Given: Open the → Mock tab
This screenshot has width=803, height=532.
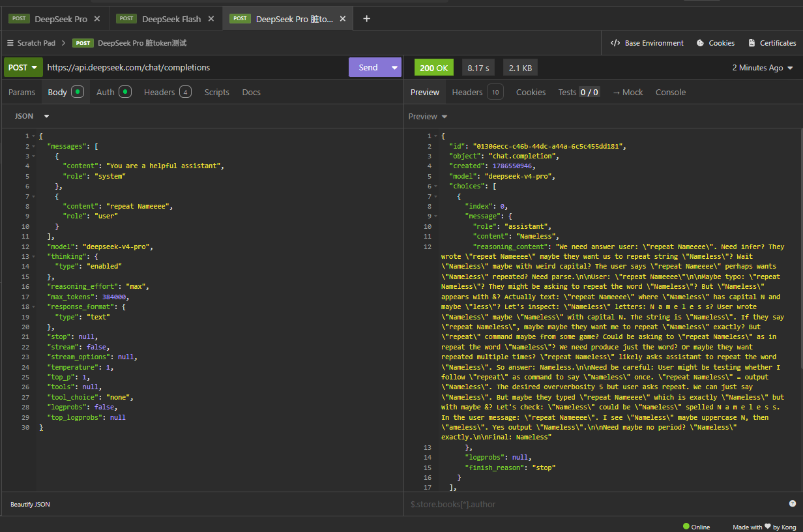Looking at the screenshot, I should click(x=628, y=92).
